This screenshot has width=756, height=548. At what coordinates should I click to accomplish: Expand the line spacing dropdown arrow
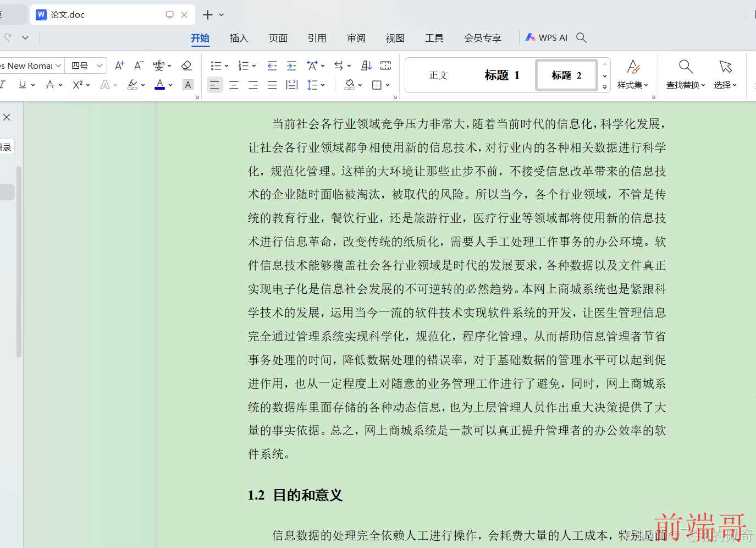tap(323, 85)
